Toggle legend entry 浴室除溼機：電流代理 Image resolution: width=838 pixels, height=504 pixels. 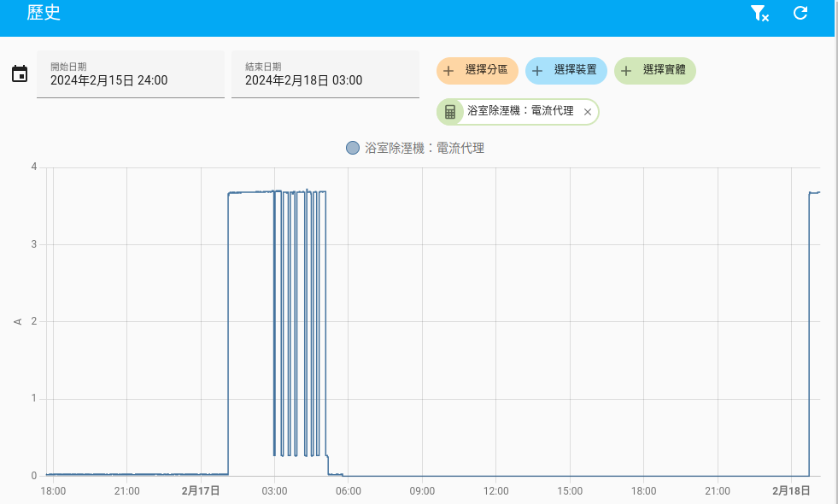tap(415, 148)
